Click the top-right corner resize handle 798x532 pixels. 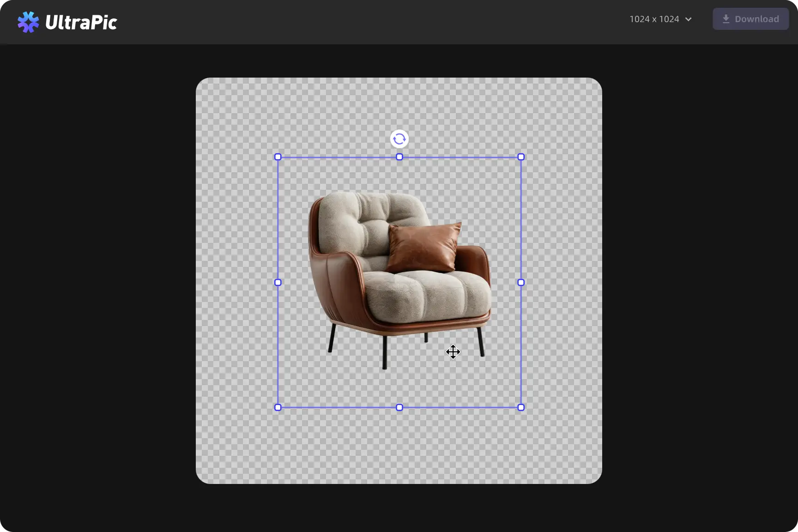coord(521,157)
